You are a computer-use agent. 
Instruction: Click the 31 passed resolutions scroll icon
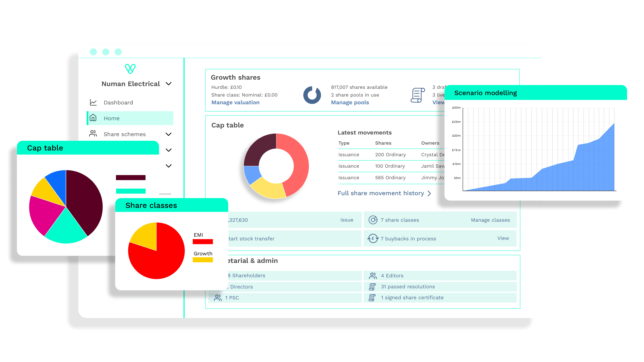373,287
